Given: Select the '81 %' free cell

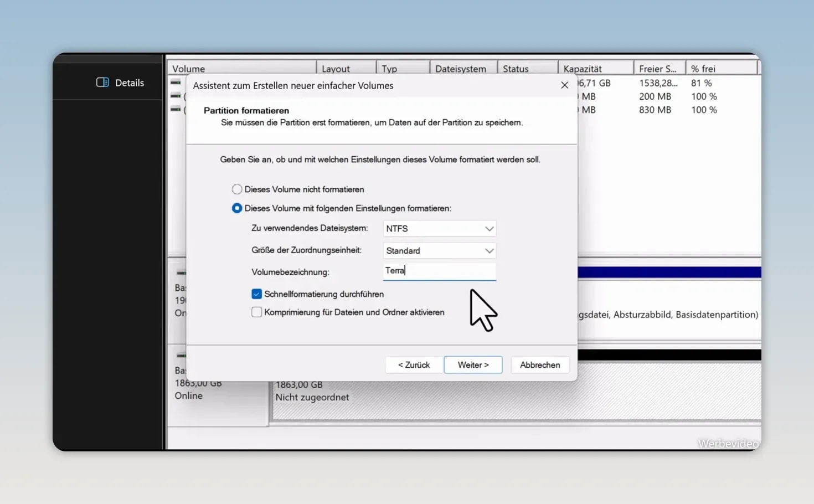Looking at the screenshot, I should tap(702, 83).
